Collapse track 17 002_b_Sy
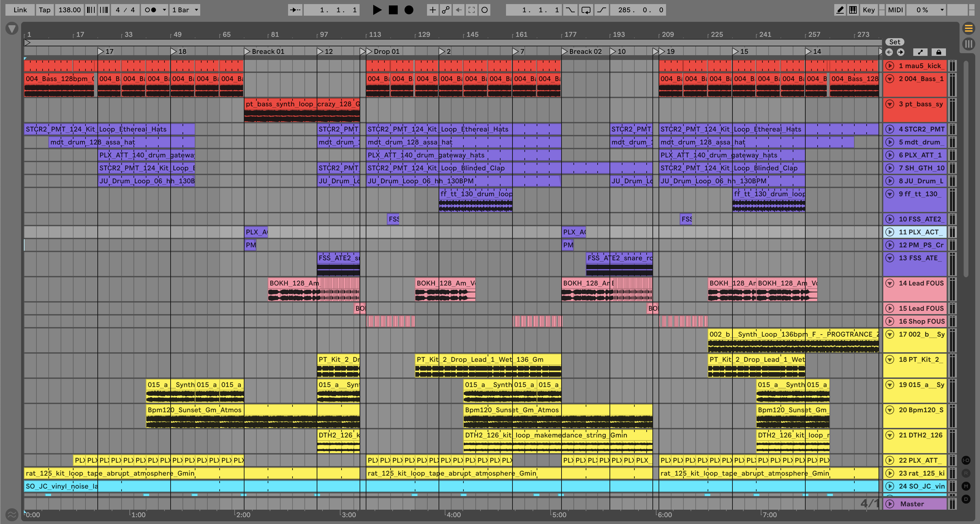980x524 pixels. tap(889, 335)
